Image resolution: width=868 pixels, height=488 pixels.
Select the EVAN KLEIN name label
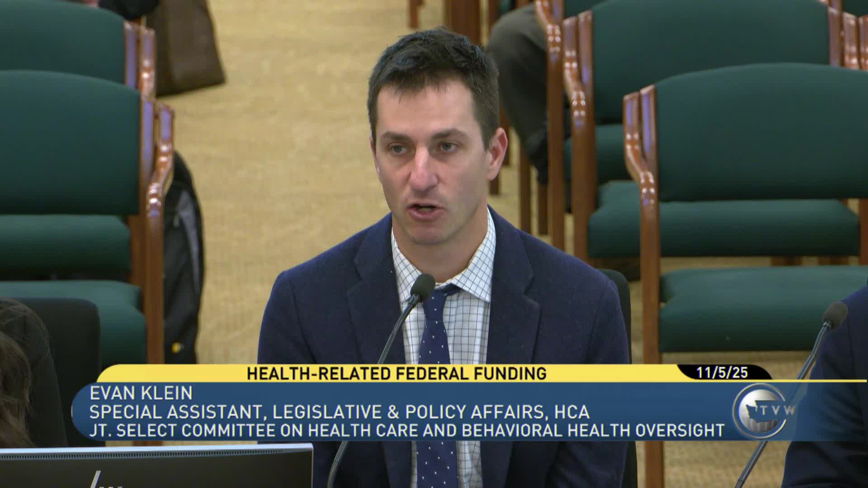pyautogui.click(x=140, y=392)
